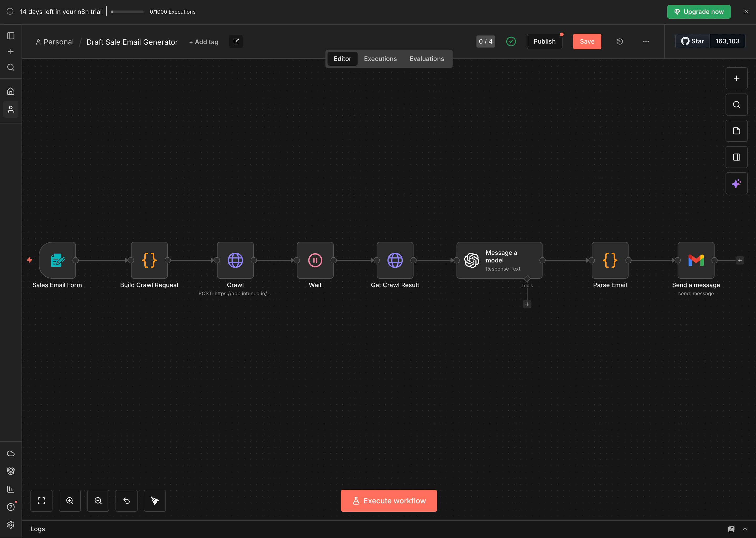756x538 pixels.
Task: Open search from the left sidebar
Action: coord(10,67)
